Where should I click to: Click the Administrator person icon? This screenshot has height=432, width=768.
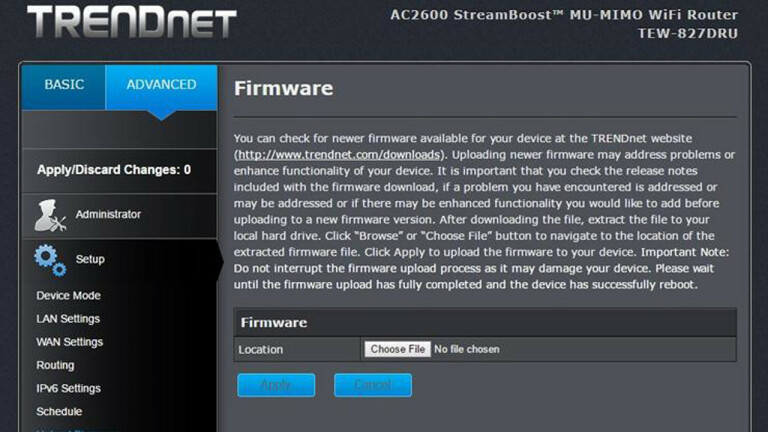click(50, 215)
